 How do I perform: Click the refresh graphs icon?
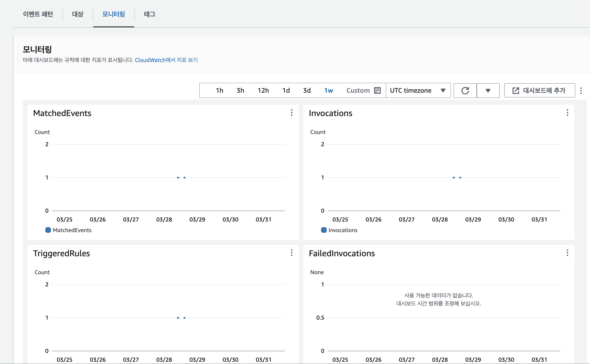click(465, 91)
